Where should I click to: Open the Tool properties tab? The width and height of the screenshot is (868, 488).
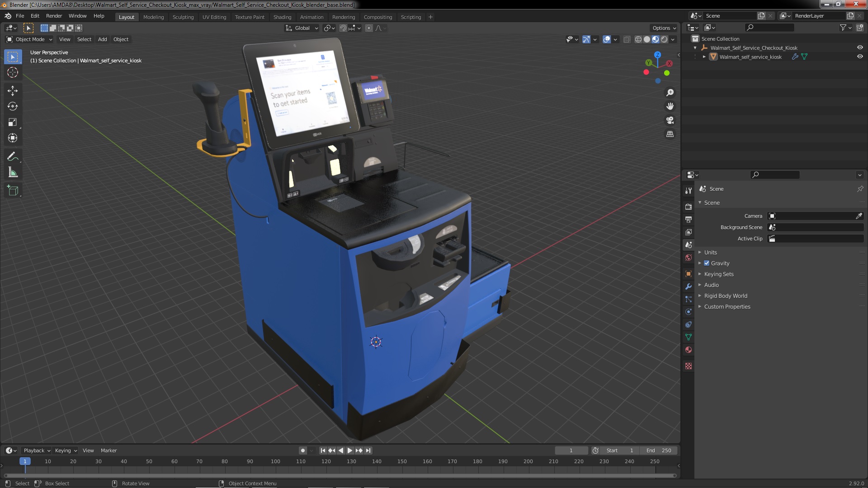point(689,191)
